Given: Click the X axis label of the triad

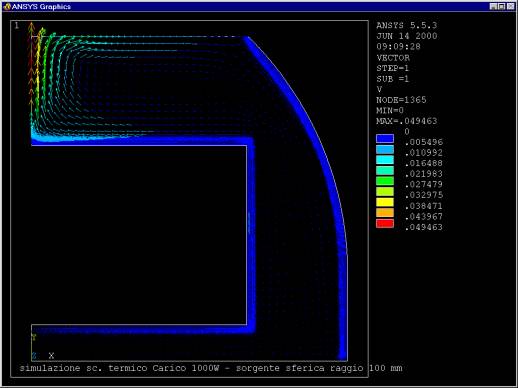Looking at the screenshot, I should (51, 356).
